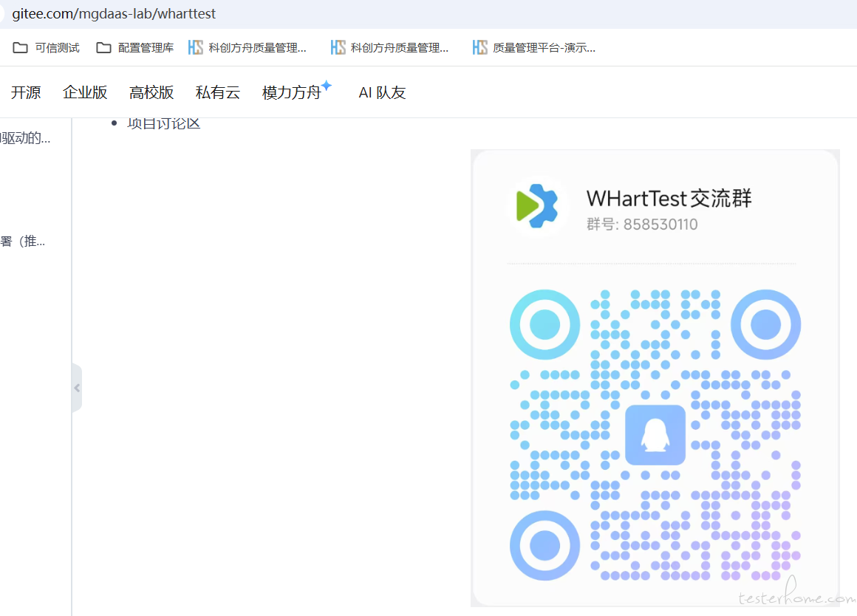Open the 质量管理平台-演示 bookmark

coord(534,48)
